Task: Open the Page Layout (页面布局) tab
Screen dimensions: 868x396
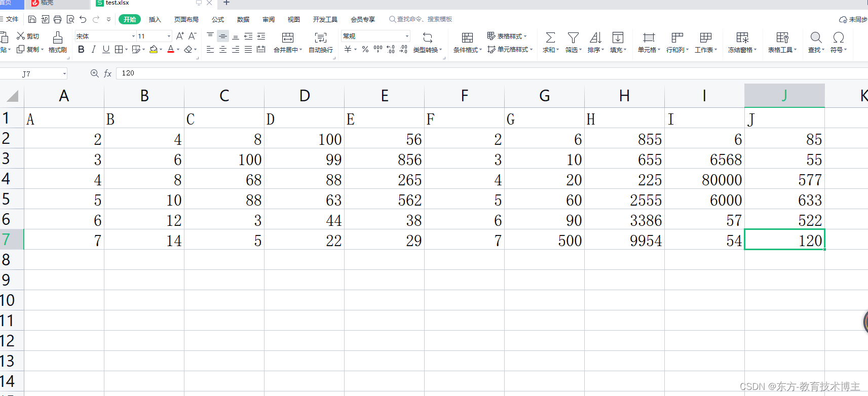Action: 186,19
